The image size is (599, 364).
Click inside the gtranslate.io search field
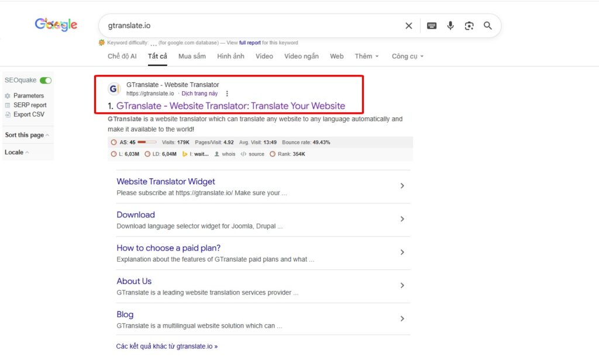tap(246, 26)
